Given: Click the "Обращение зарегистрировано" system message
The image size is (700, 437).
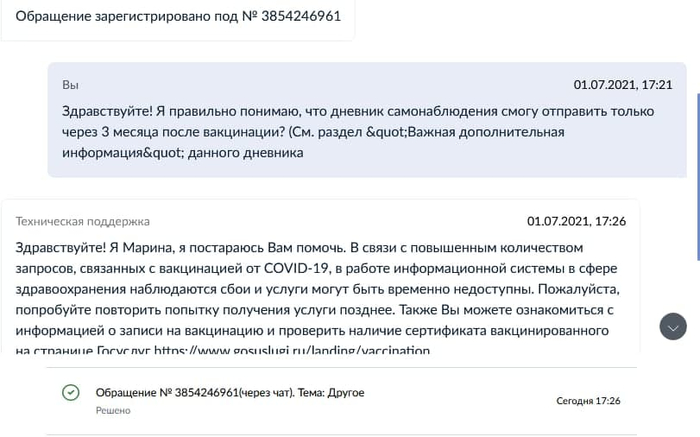Looking at the screenshot, I should pyautogui.click(x=177, y=19).
